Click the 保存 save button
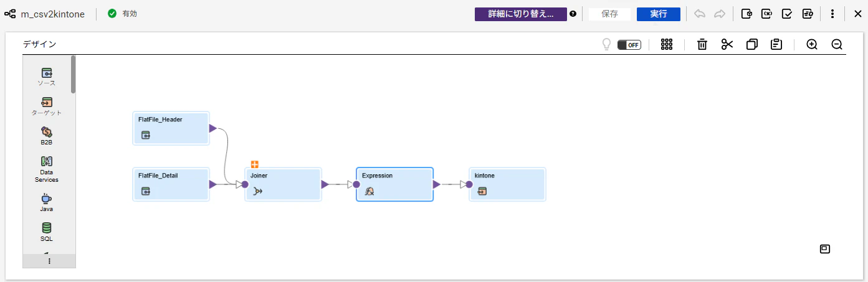 point(609,14)
